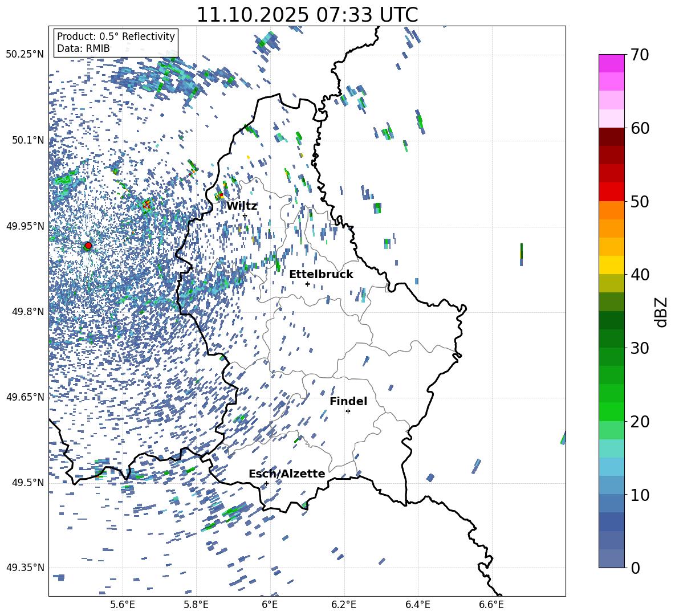This screenshot has height=616, width=675.
Task: Pick the bright green swatch just above 20
Action: tap(611, 411)
